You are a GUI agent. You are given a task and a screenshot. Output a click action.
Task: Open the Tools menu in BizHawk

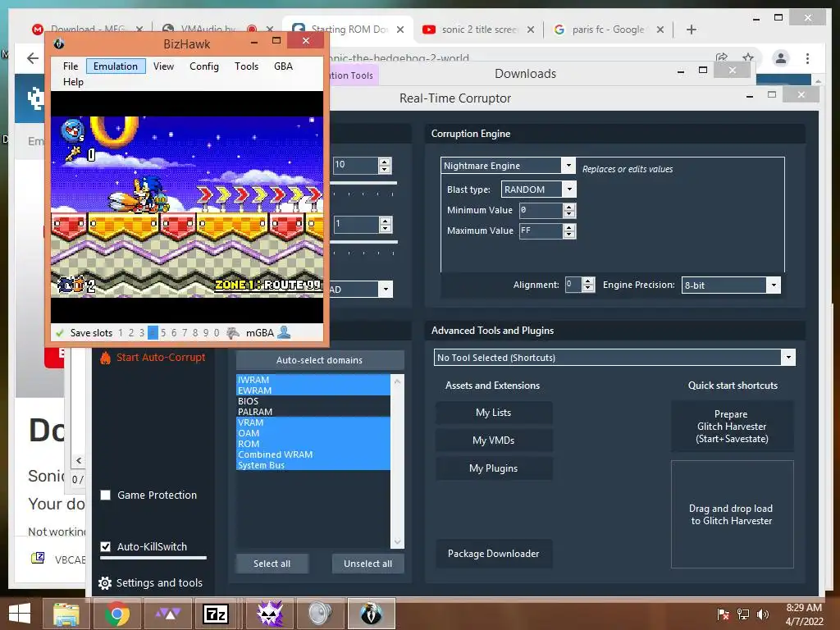tap(246, 66)
